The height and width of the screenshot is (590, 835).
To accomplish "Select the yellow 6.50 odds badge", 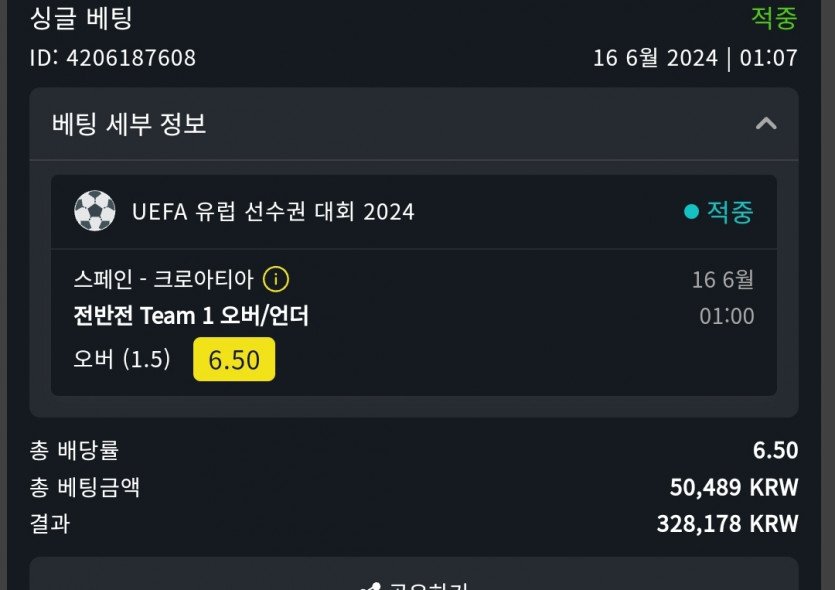I will pyautogui.click(x=234, y=360).
